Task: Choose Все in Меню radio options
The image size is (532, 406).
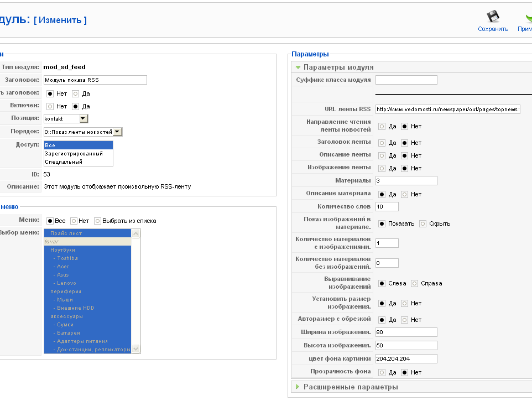Action: 50,221
